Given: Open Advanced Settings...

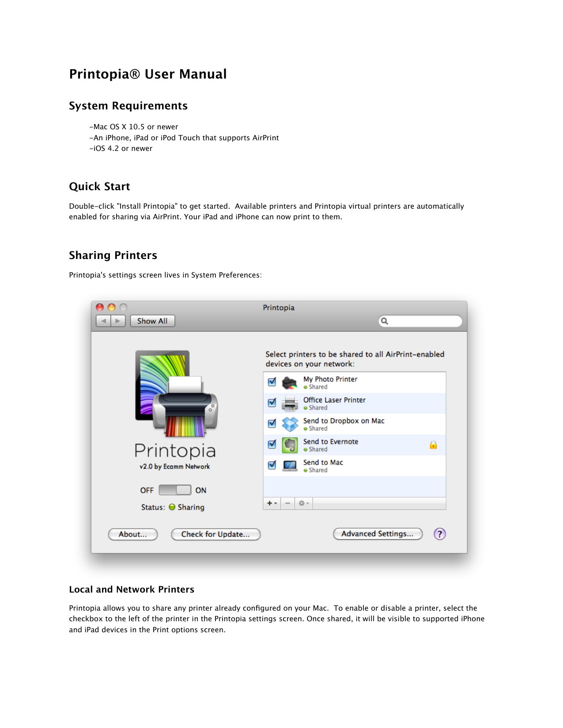Looking at the screenshot, I should click(378, 534).
